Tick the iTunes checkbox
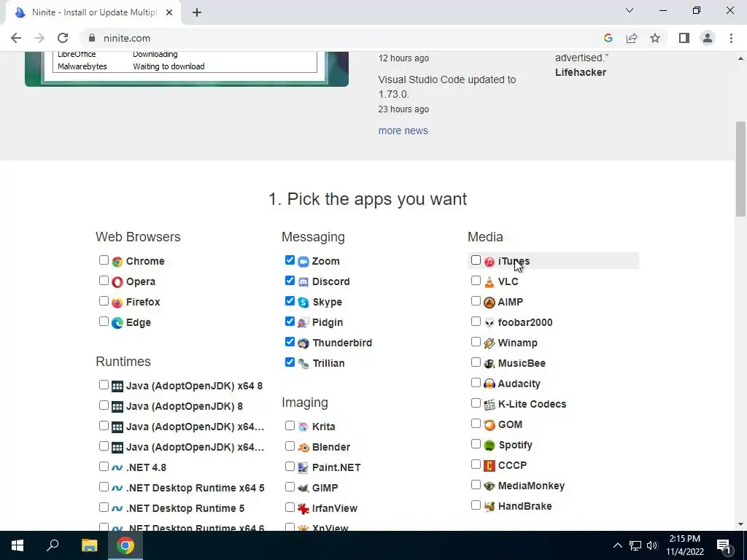 point(476,260)
